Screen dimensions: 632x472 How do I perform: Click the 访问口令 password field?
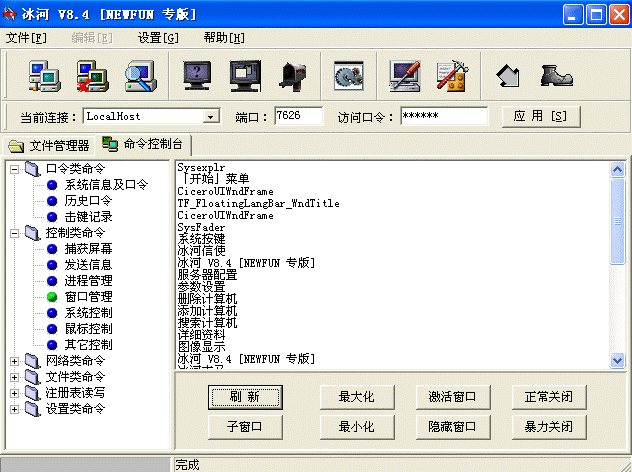pos(444,116)
